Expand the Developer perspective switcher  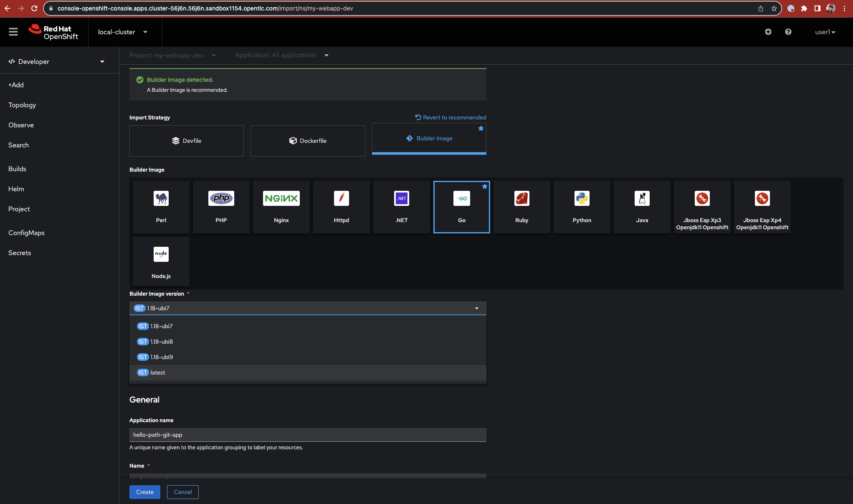[56, 62]
